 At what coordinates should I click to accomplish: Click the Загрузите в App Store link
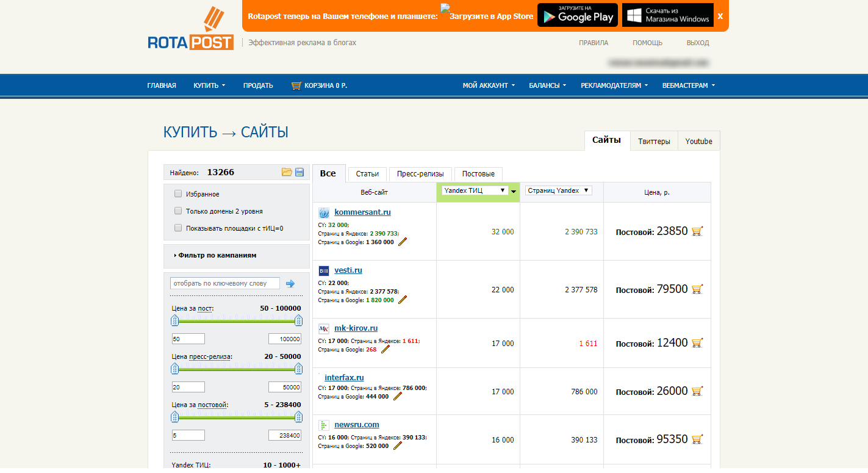tap(487, 13)
